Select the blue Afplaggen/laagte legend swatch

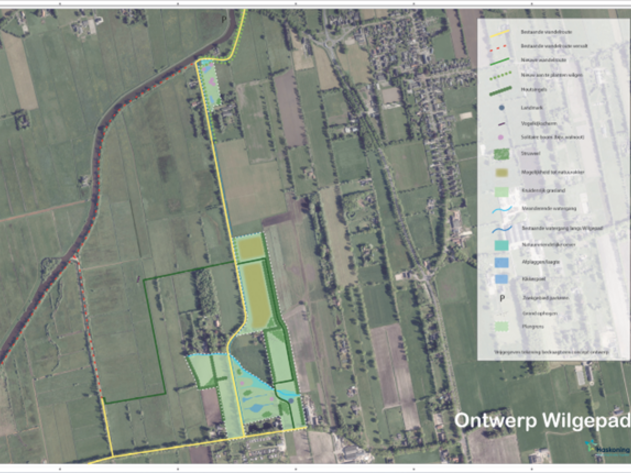(x=501, y=262)
